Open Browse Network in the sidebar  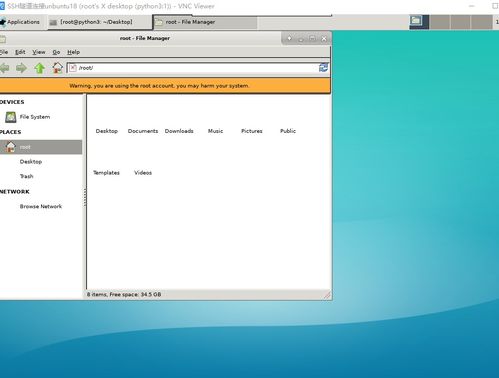(41, 206)
